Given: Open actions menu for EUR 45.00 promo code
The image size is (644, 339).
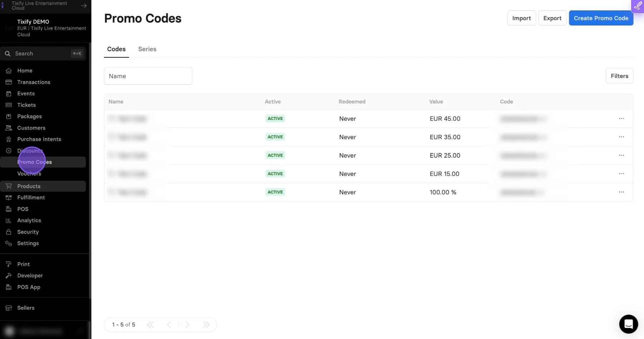Looking at the screenshot, I should (x=621, y=119).
